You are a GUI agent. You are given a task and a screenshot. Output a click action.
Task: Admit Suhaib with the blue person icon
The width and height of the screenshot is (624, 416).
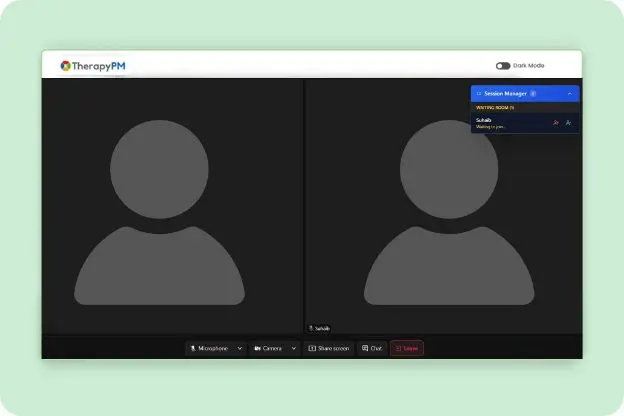[568, 123]
